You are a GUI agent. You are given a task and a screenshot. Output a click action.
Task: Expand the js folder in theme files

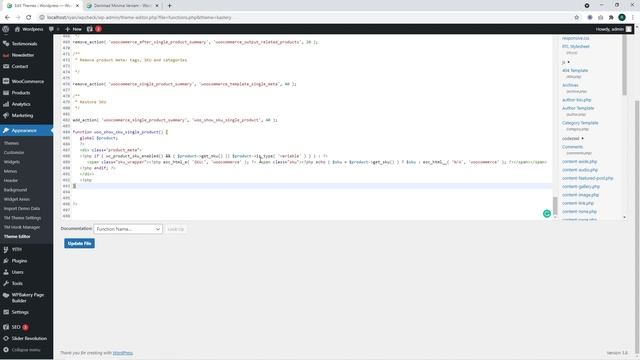pyautogui.click(x=565, y=62)
